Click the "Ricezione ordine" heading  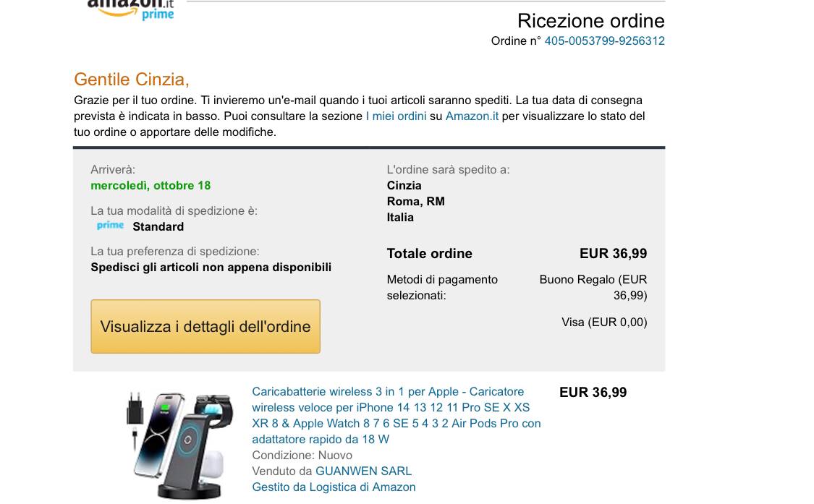pyautogui.click(x=590, y=21)
